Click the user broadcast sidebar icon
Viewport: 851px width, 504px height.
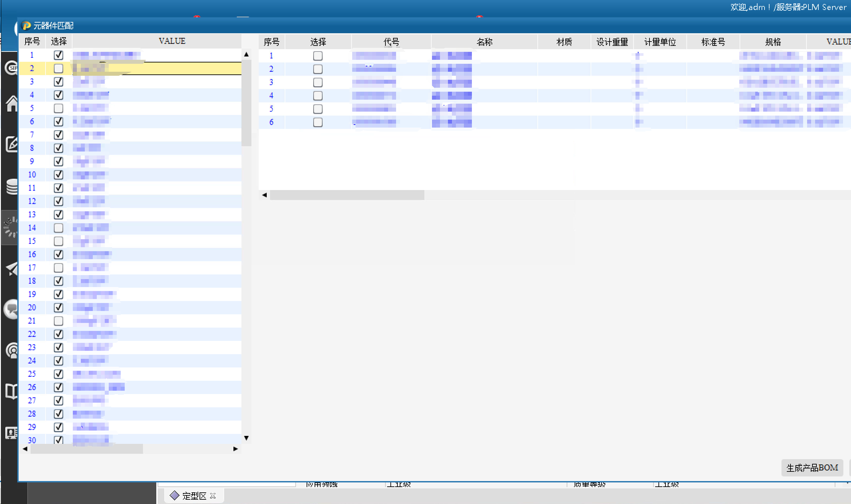pyautogui.click(x=12, y=350)
